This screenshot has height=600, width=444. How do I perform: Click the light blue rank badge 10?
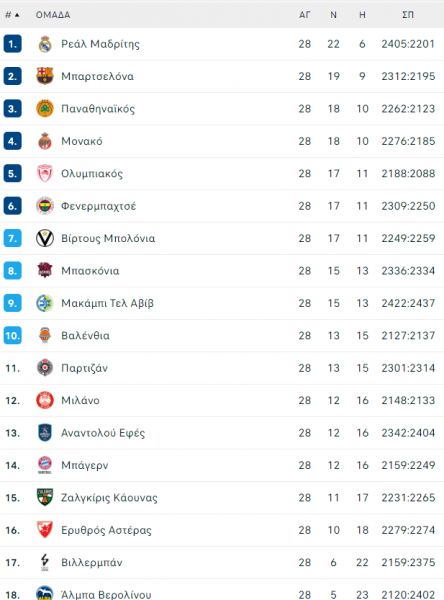[13, 336]
